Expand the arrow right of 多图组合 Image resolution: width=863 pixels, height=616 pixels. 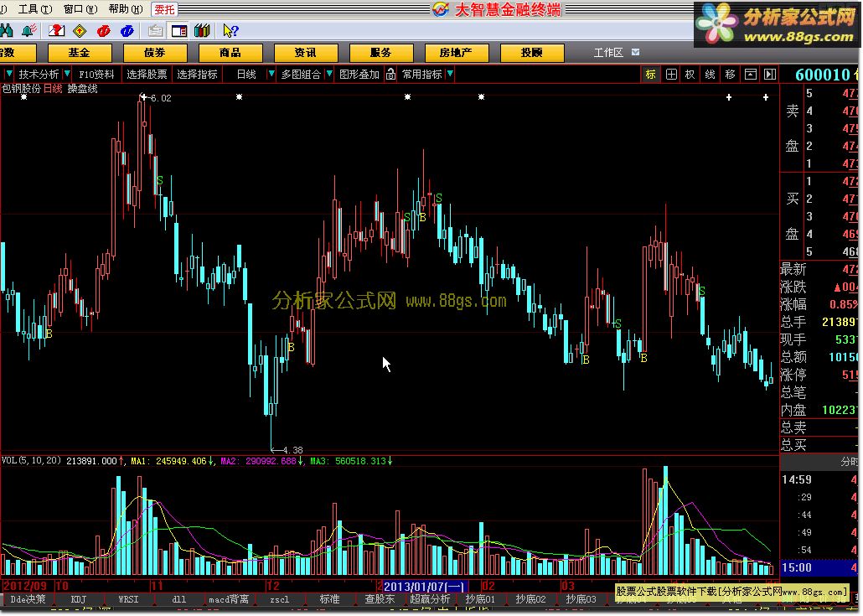click(x=329, y=73)
